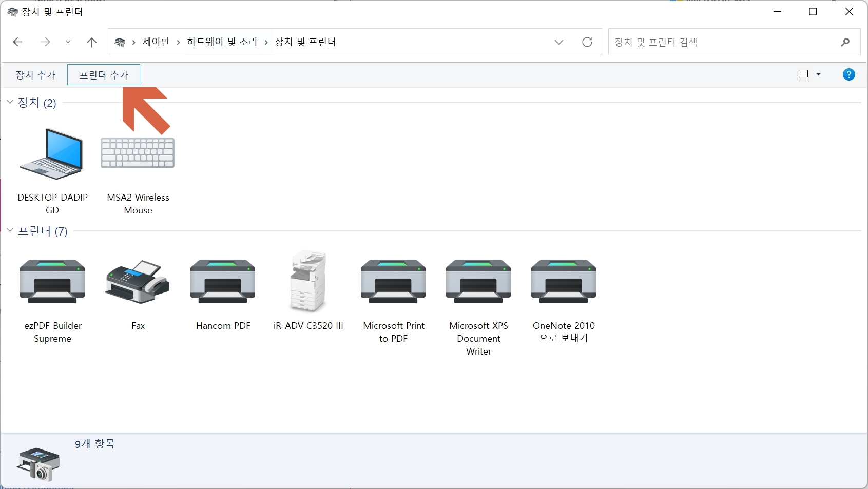
Task: Click the details pane camera printer icon
Action: pyautogui.click(x=38, y=464)
